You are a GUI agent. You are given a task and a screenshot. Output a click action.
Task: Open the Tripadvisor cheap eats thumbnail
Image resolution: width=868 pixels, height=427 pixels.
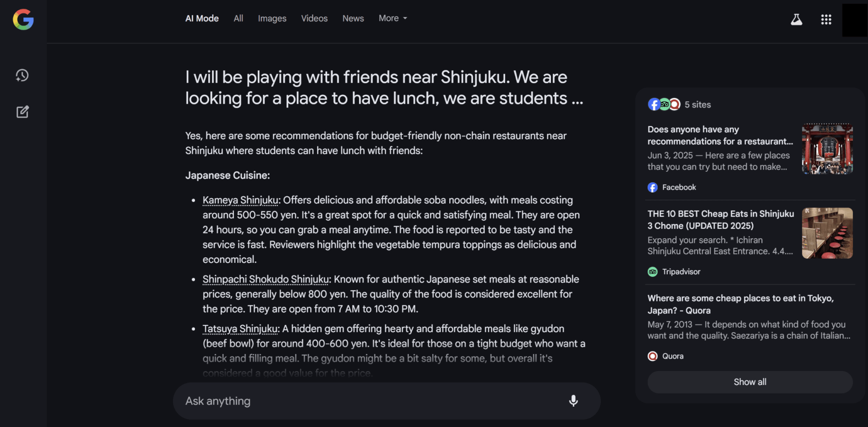(827, 233)
